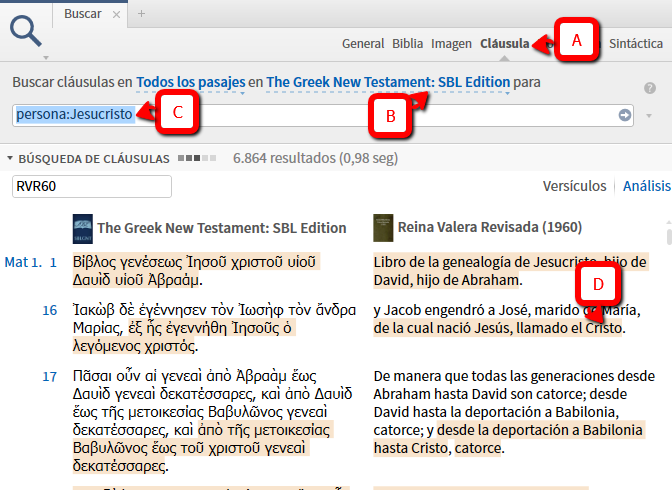The width and height of the screenshot is (672, 490).
Task: Collapse the Búsqueda de cláusulas section
Action: tap(10, 158)
